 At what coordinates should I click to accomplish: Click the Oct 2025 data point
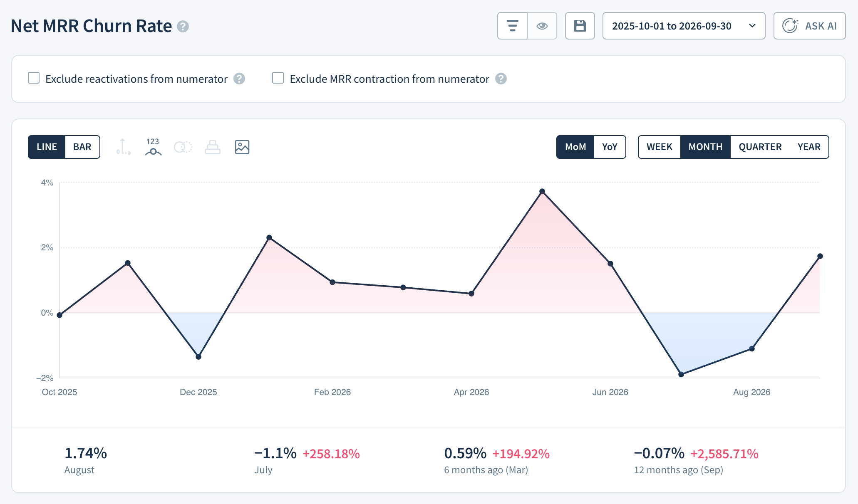tap(60, 315)
